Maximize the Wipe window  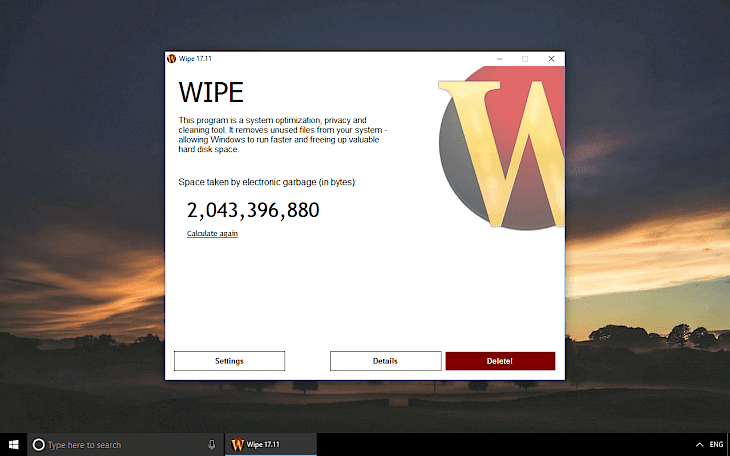[525, 59]
